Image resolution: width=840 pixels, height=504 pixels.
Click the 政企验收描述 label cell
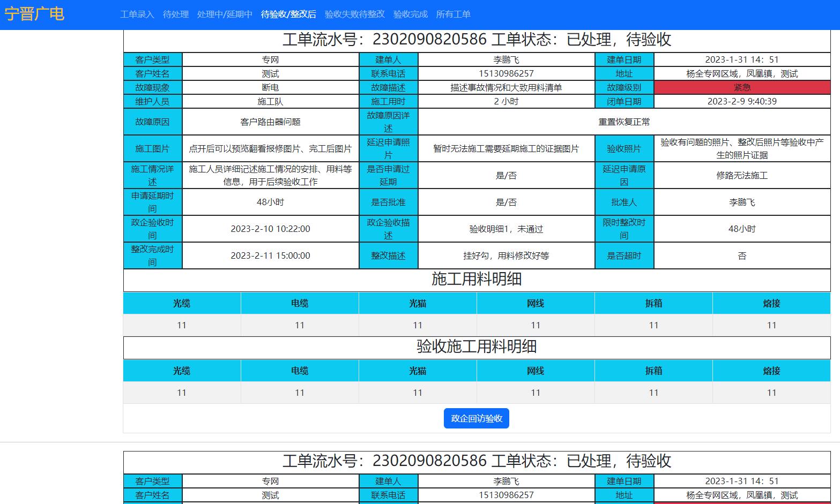[x=389, y=229]
